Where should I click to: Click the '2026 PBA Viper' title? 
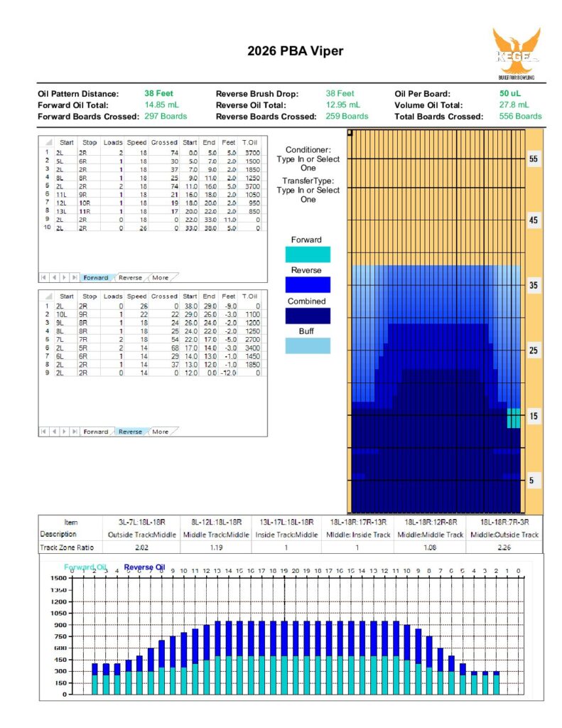(x=295, y=51)
